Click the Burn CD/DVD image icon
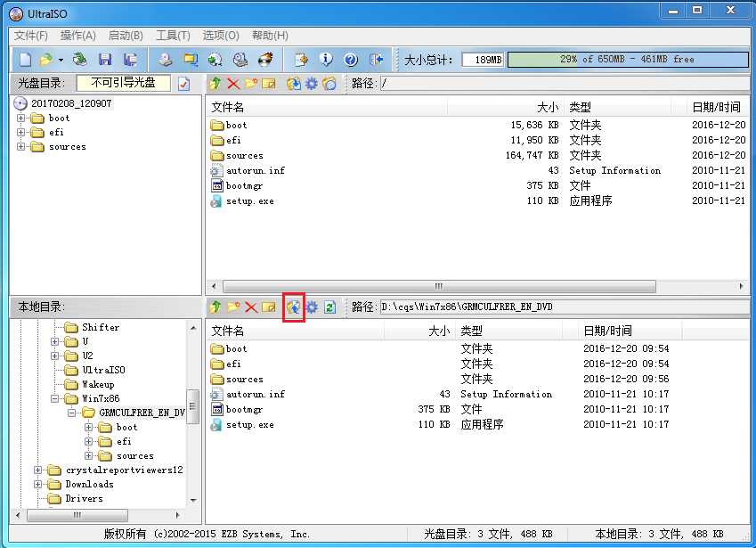 pyautogui.click(x=265, y=60)
